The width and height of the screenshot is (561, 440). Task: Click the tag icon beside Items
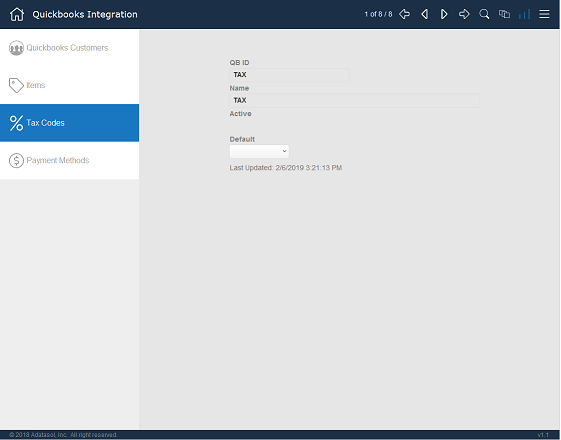pos(16,85)
